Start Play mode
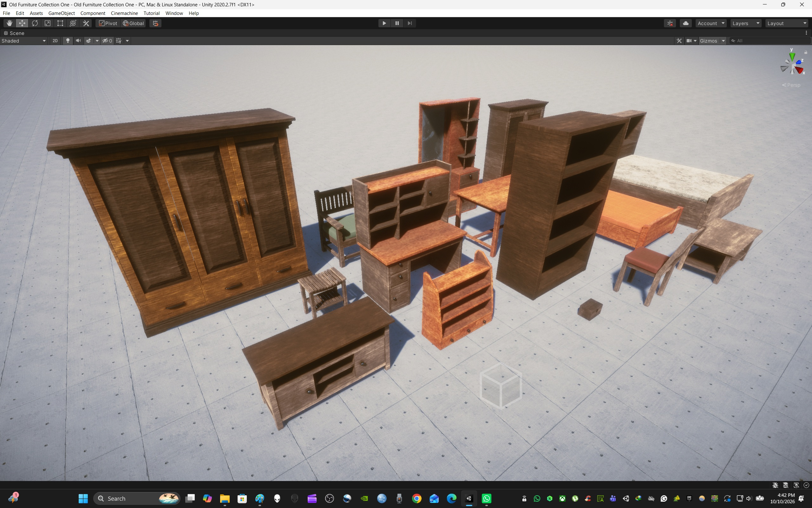 (384, 23)
